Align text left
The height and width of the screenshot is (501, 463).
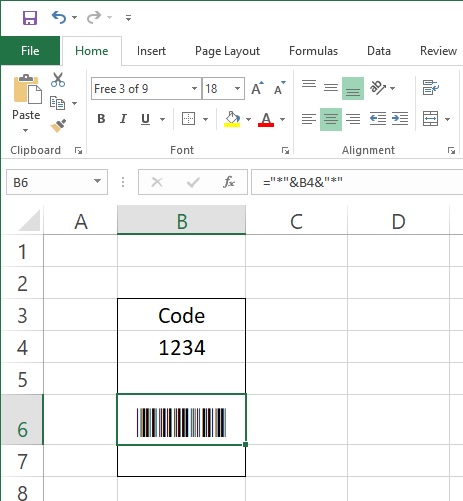pyautogui.click(x=309, y=119)
